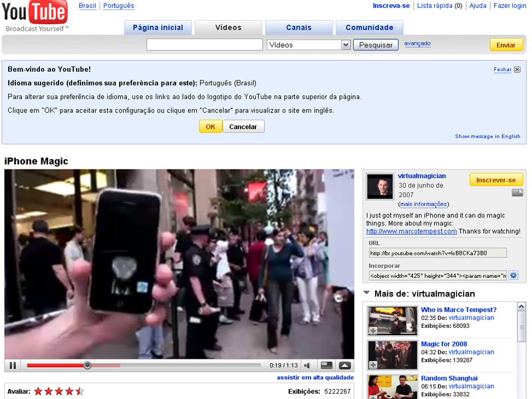Open virtualmagician's avatar picture
The height and width of the screenshot is (399, 532).
(380, 186)
